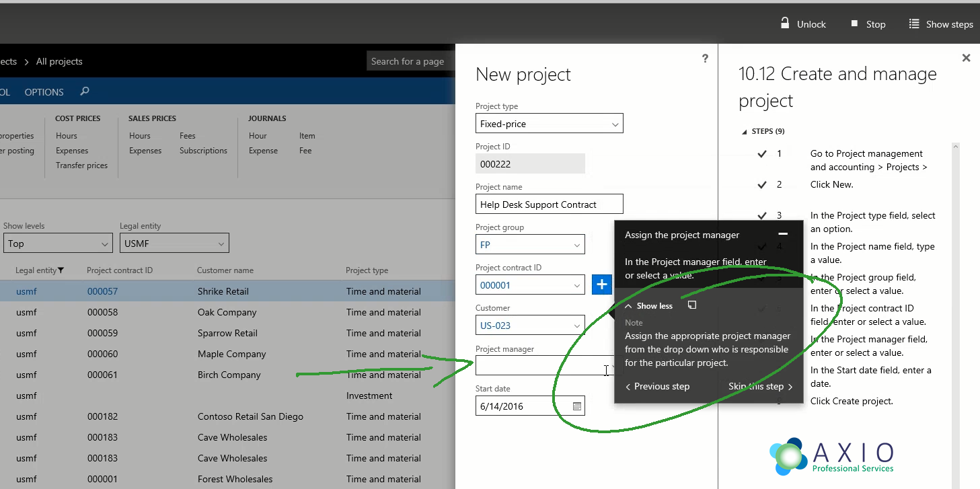Open the Hour journal
The image size is (980, 489).
[258, 136]
